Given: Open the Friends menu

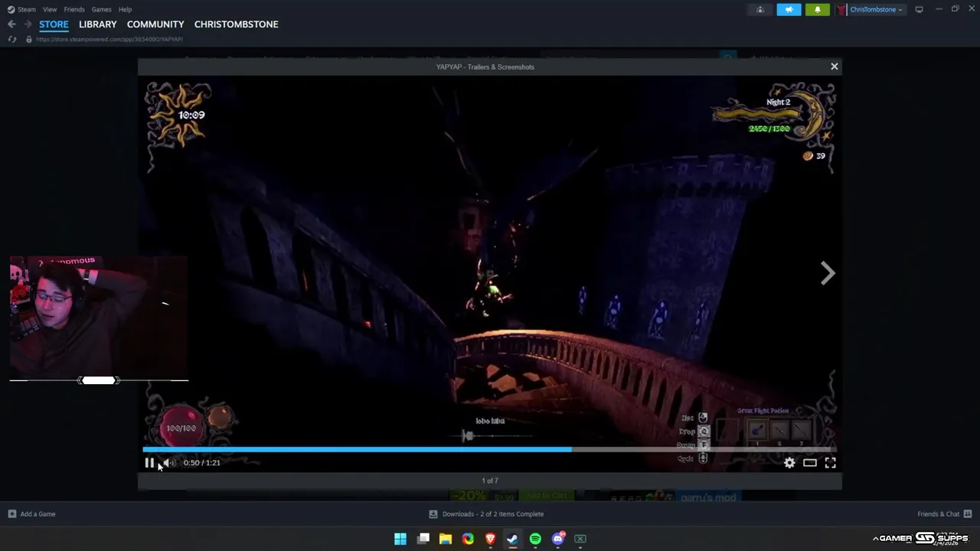Looking at the screenshot, I should pyautogui.click(x=74, y=9).
